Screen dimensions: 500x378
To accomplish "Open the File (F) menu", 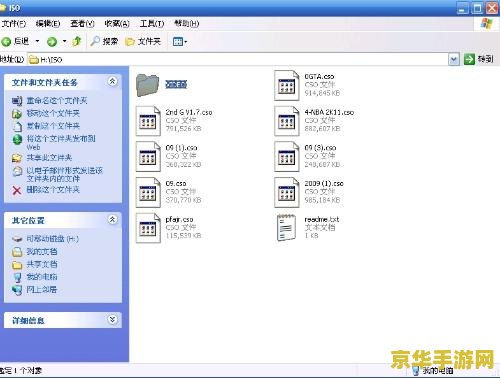I will (13, 24).
